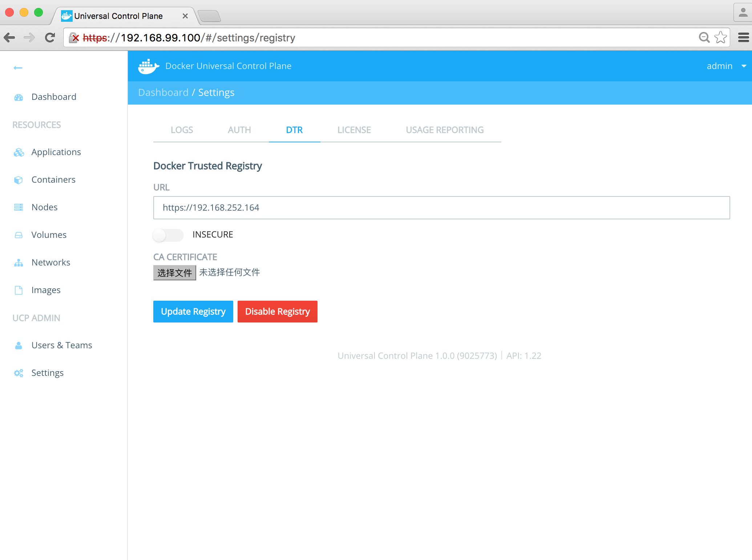Click the Settings breadcrumb text

pos(216,93)
